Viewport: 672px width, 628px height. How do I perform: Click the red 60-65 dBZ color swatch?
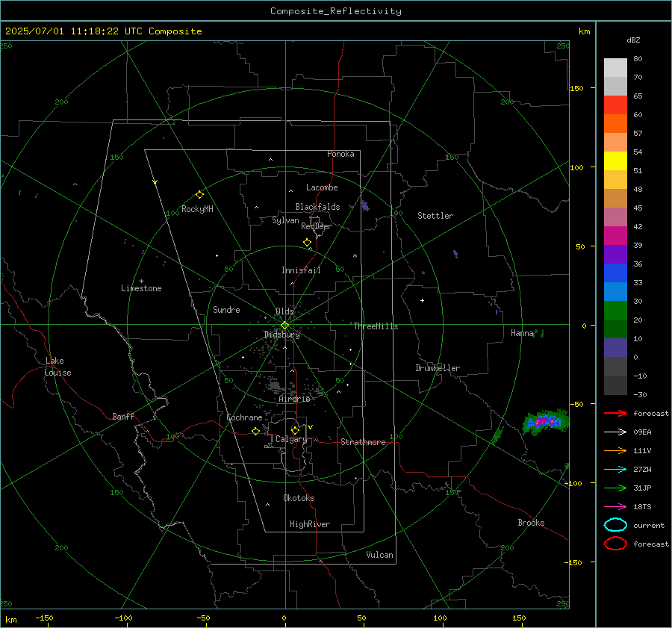point(615,105)
